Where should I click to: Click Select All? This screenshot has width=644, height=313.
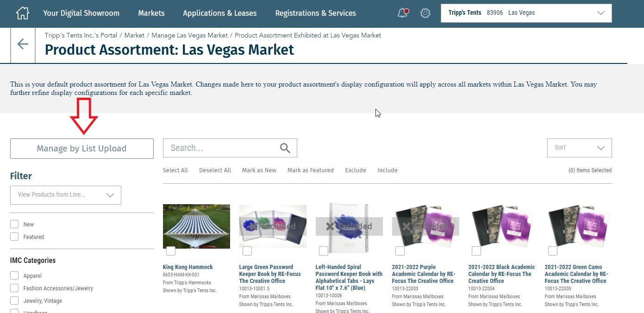click(x=175, y=170)
